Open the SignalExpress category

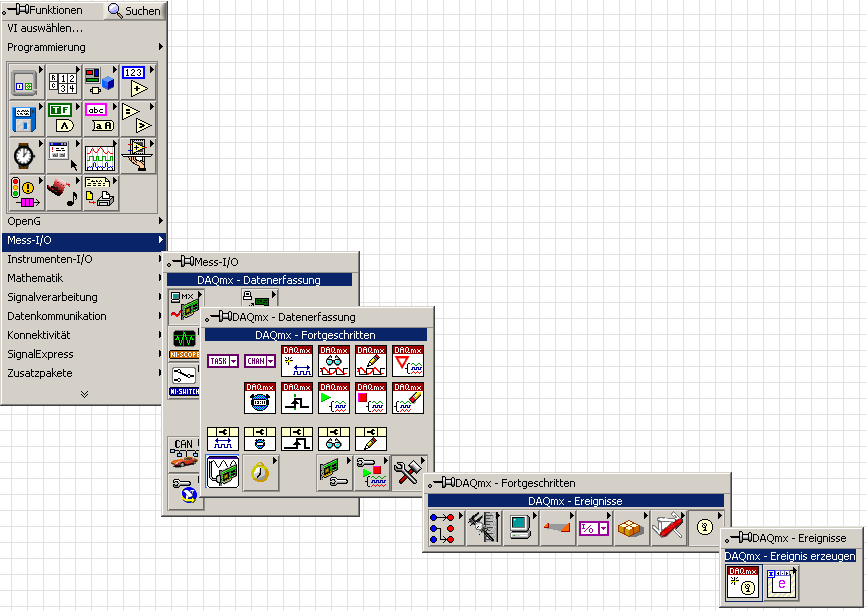tap(84, 354)
